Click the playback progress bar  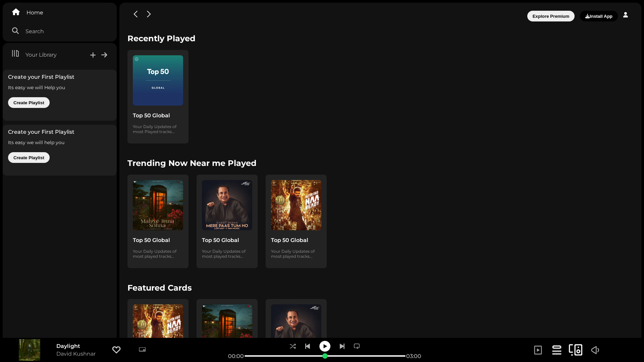pyautogui.click(x=325, y=356)
